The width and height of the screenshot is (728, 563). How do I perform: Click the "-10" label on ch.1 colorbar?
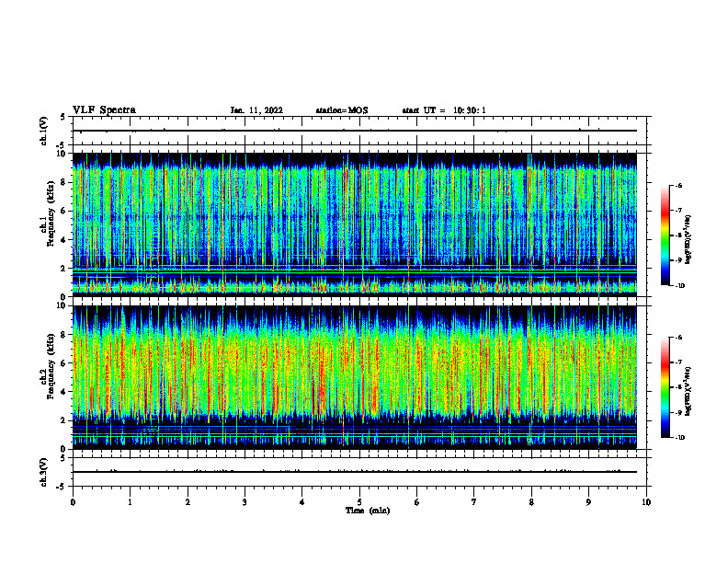[680, 286]
